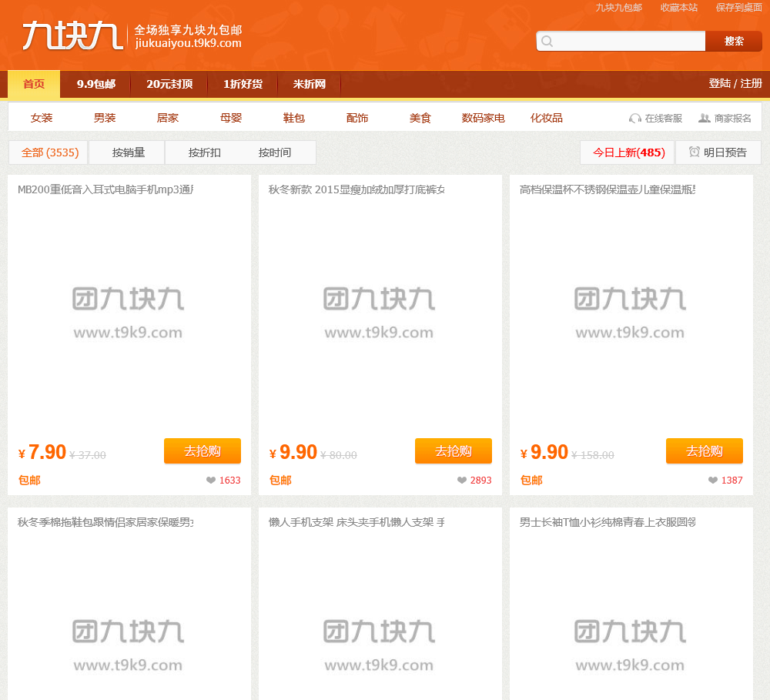Browse the 女装 category

point(42,118)
